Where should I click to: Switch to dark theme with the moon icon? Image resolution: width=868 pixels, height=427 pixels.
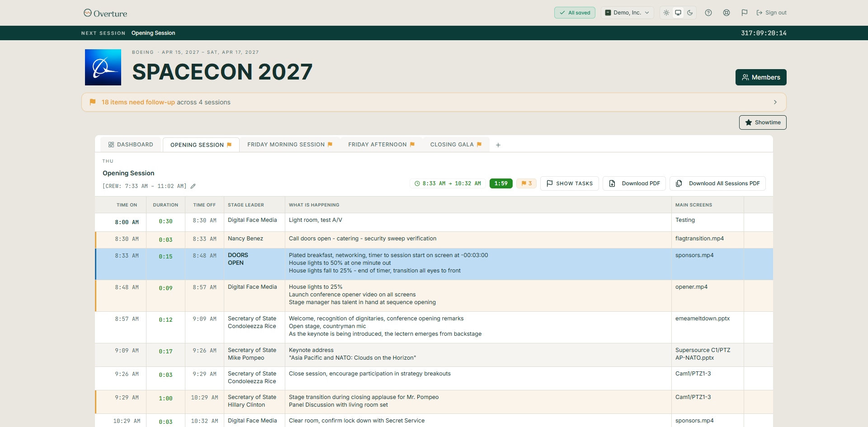click(x=690, y=13)
